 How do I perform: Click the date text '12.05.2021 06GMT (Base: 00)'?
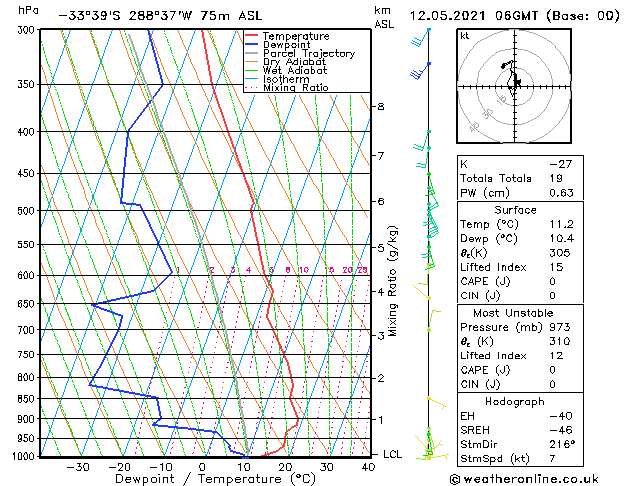tap(515, 16)
